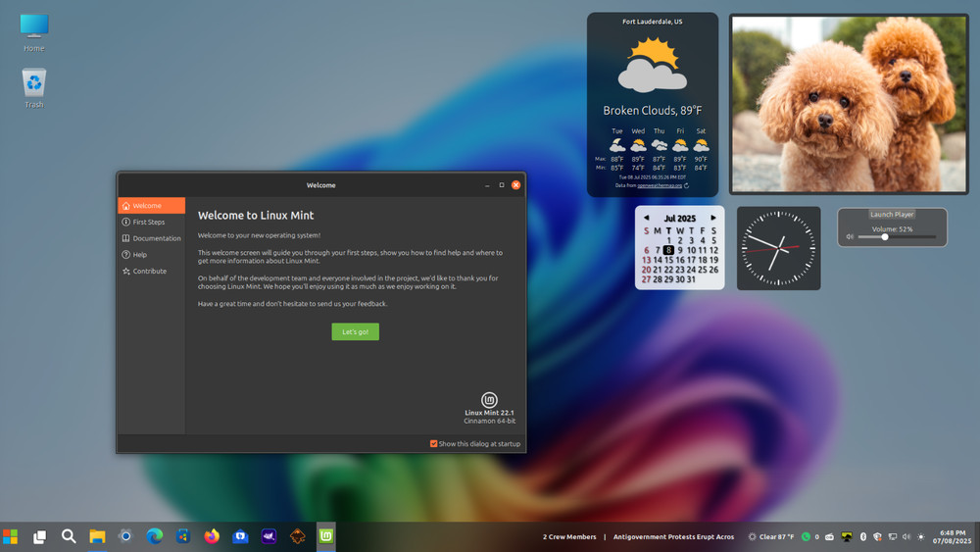This screenshot has width=980, height=552.
Task: Click the Broken Clouds, 89°F weather text
Action: 652,111
